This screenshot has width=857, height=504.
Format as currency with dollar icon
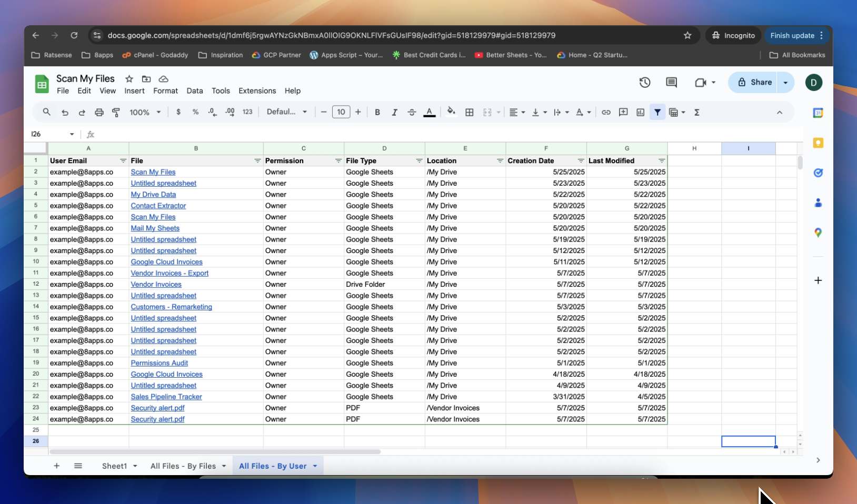(x=178, y=112)
